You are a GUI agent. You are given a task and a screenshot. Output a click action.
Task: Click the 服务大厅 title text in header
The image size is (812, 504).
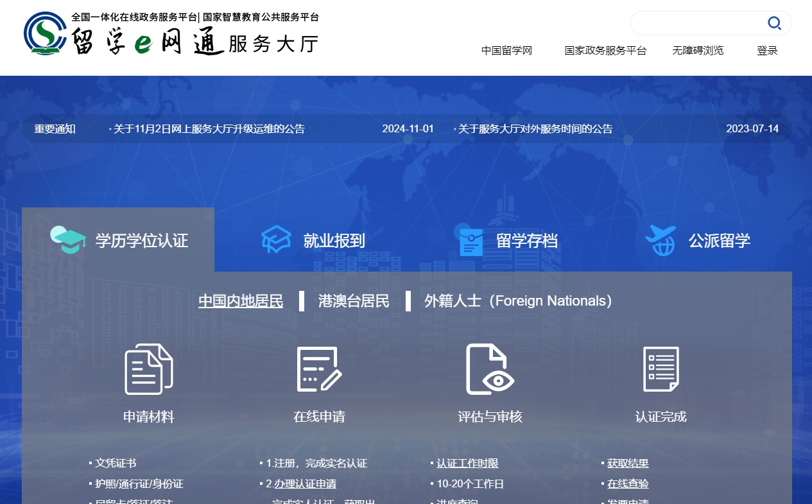(x=273, y=44)
